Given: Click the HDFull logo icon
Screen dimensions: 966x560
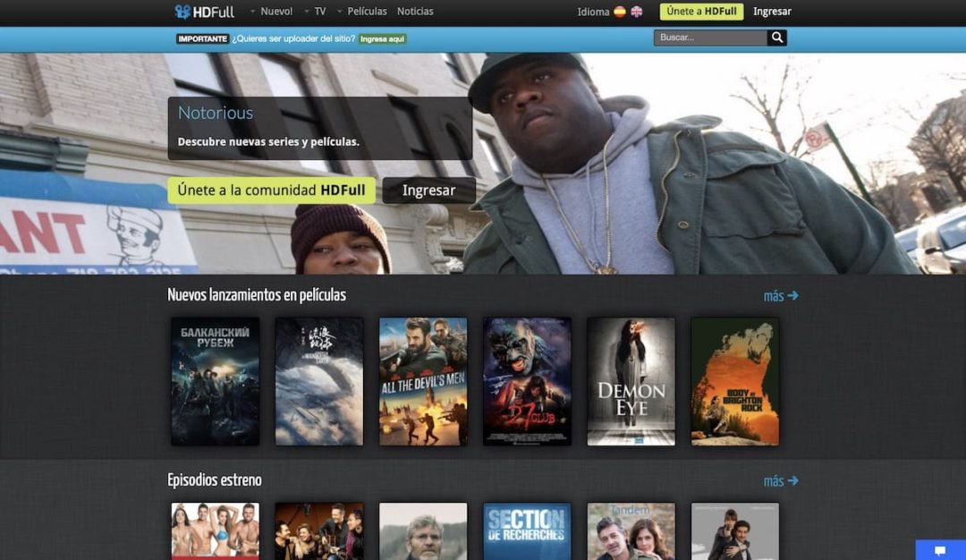Looking at the screenshot, I should point(183,12).
